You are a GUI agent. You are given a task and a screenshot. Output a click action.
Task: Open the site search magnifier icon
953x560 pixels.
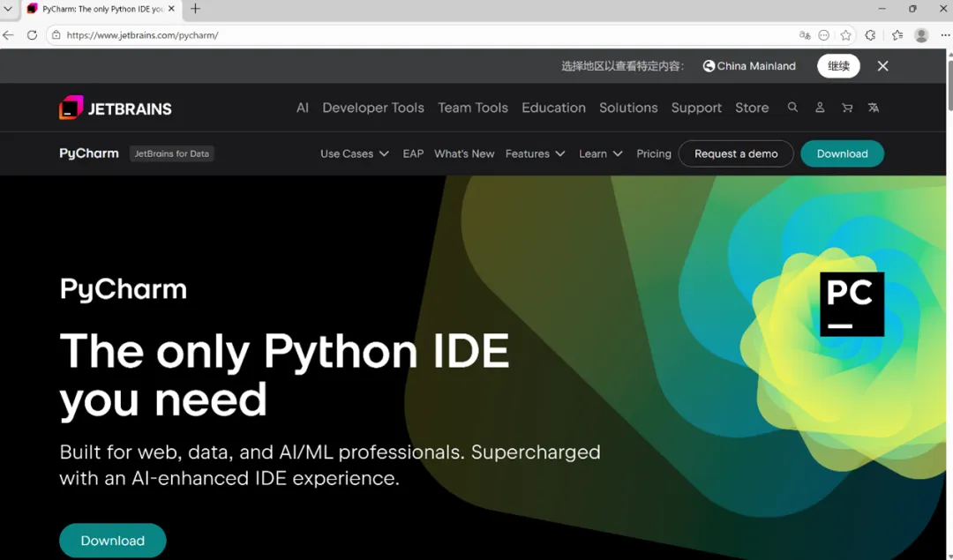click(x=792, y=108)
